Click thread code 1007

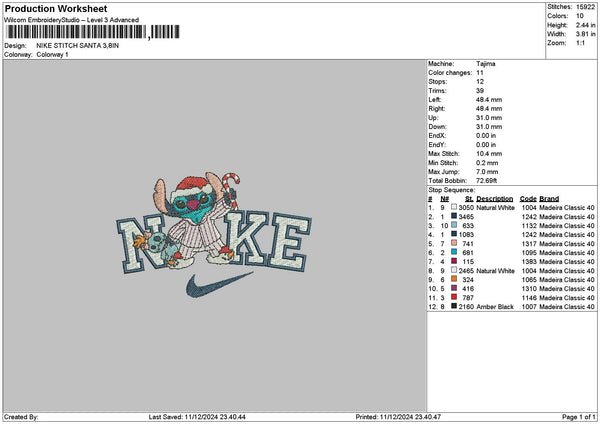click(x=529, y=307)
